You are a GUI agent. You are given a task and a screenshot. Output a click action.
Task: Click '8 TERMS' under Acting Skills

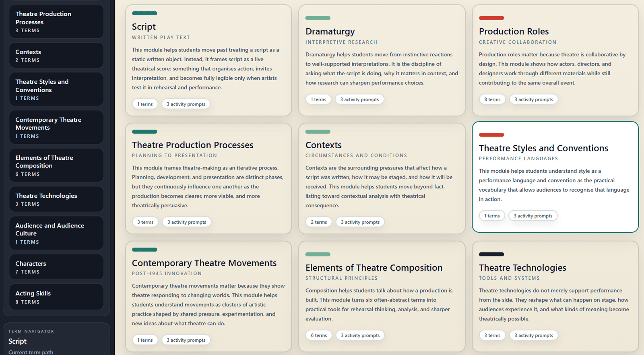pyautogui.click(x=27, y=302)
